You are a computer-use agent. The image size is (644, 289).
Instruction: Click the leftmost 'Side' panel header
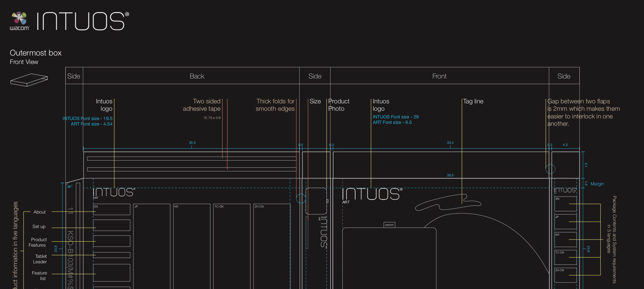coord(74,76)
